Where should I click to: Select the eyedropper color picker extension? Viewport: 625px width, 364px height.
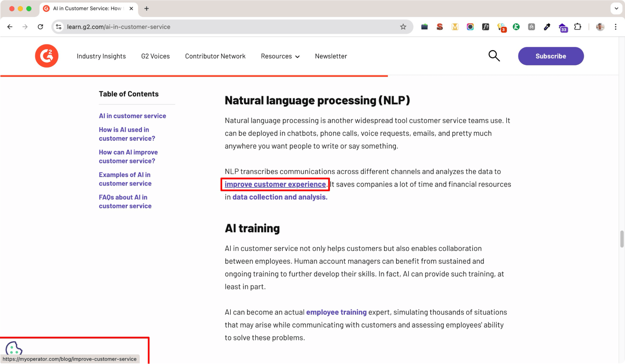coord(547,27)
